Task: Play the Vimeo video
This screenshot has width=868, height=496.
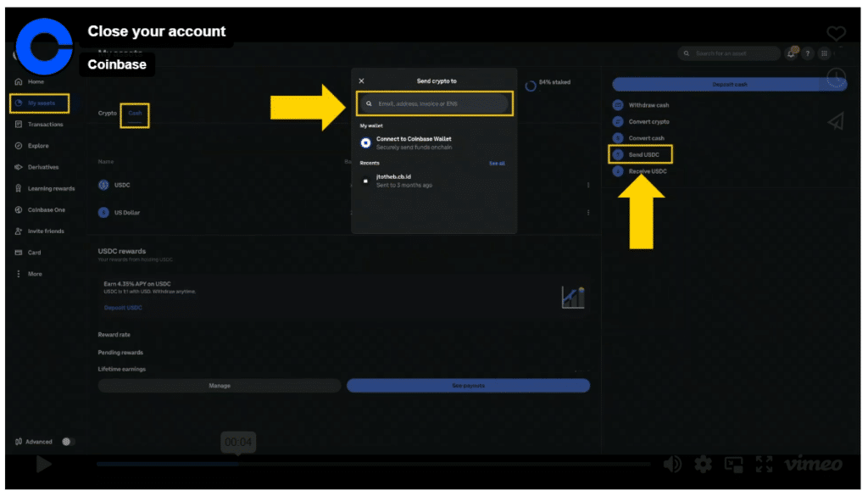Action: 43,464
